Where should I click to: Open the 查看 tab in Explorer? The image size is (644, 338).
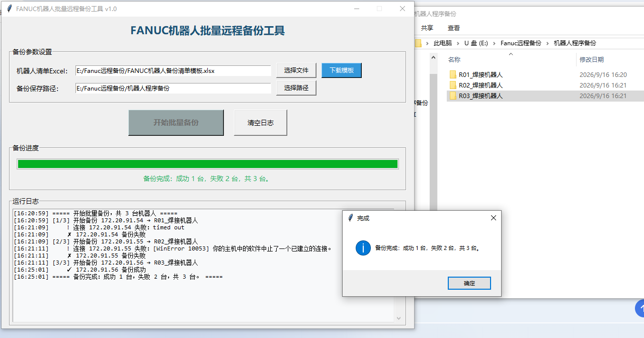pos(454,28)
